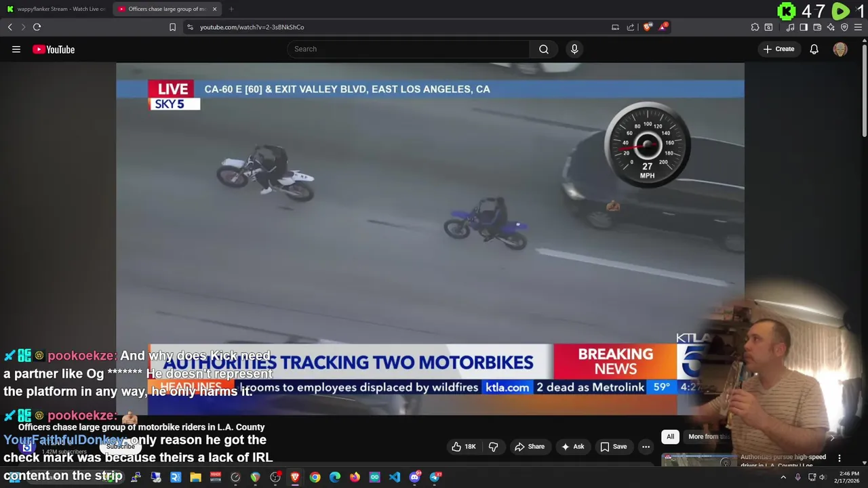Open Visual Studio Code from the taskbar
The width and height of the screenshot is (868, 488).
pyautogui.click(x=395, y=477)
